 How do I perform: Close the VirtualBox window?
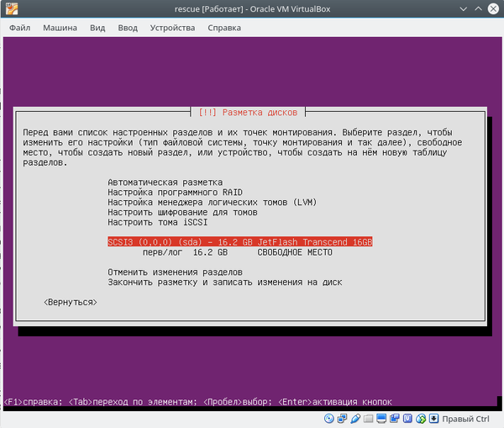[x=493, y=8]
